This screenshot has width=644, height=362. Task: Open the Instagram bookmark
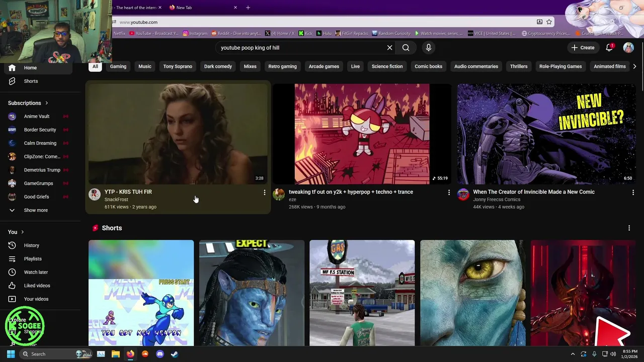(x=195, y=34)
